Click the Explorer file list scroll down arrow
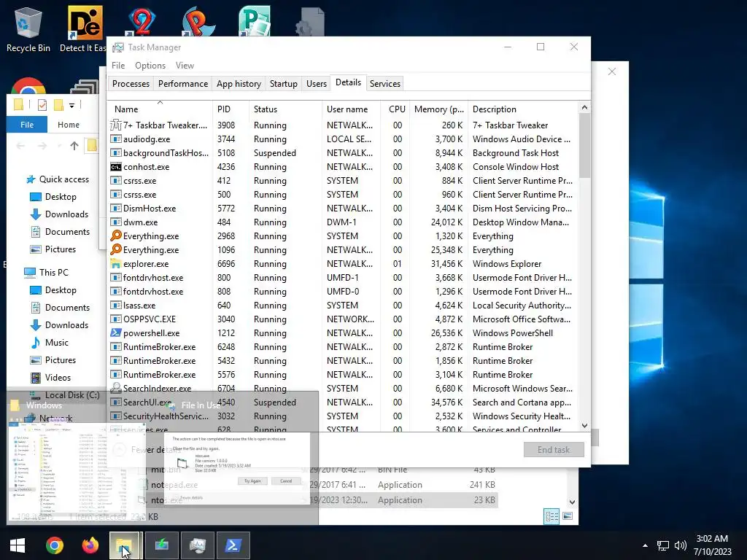747x560 pixels. click(x=572, y=502)
